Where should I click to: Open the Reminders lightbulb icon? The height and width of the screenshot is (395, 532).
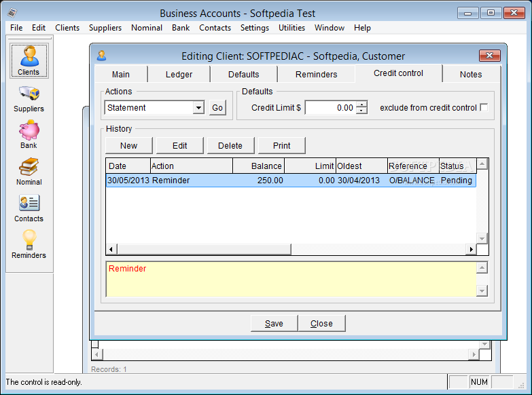[x=29, y=240]
